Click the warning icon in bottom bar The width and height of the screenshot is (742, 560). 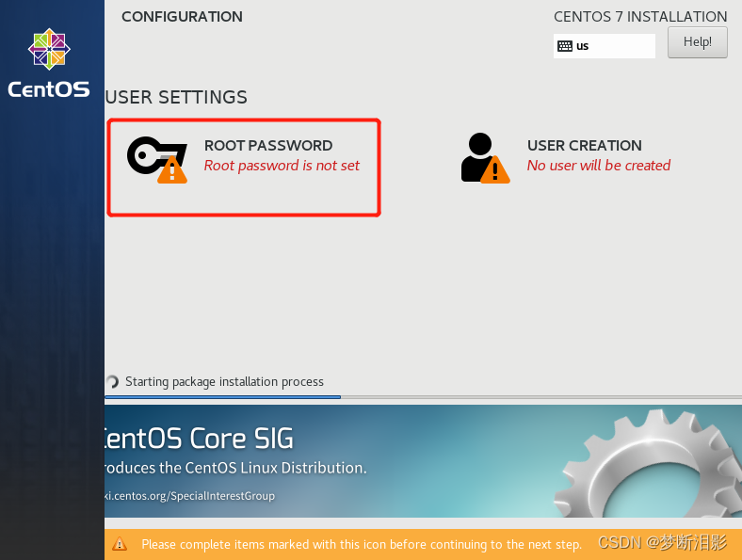(120, 544)
